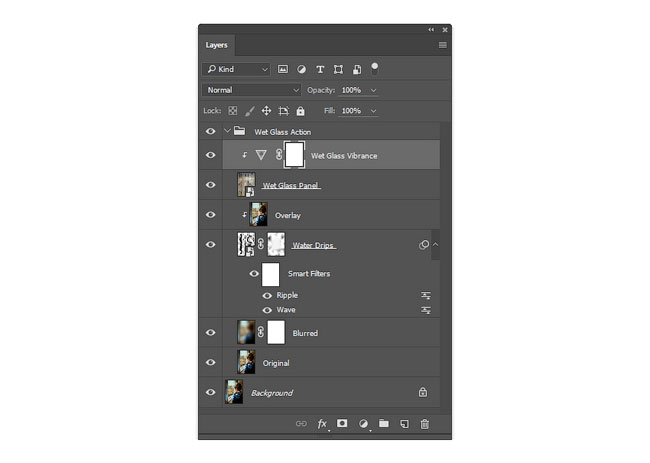Viewport: 650px width, 463px height.
Task: Toggle Ripple filter visibility eye
Action: (267, 296)
